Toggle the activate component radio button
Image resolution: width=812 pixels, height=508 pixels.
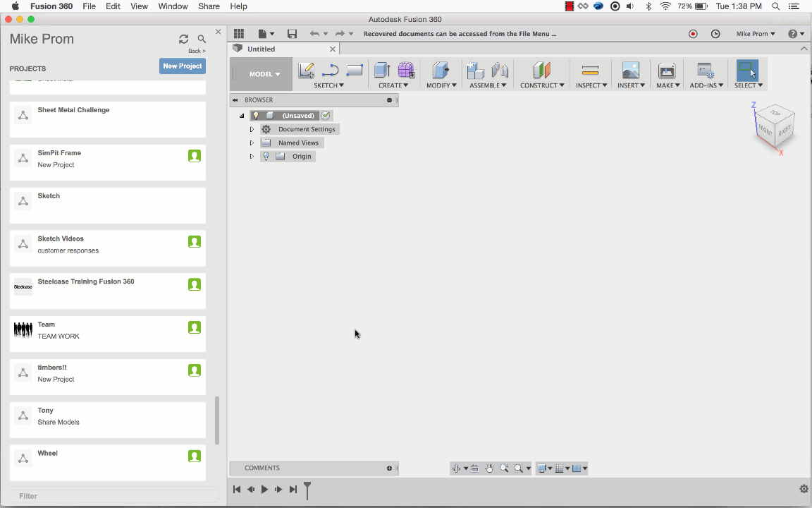point(326,116)
